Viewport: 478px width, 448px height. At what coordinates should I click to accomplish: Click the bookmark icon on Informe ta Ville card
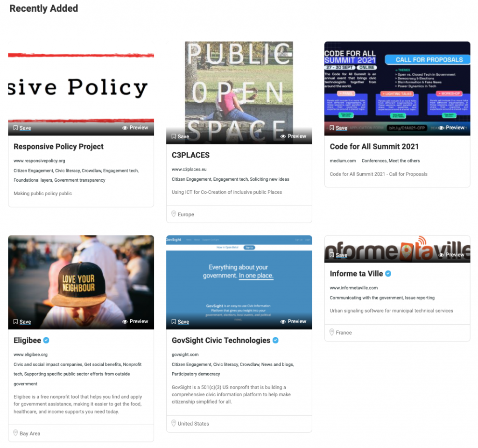(332, 255)
